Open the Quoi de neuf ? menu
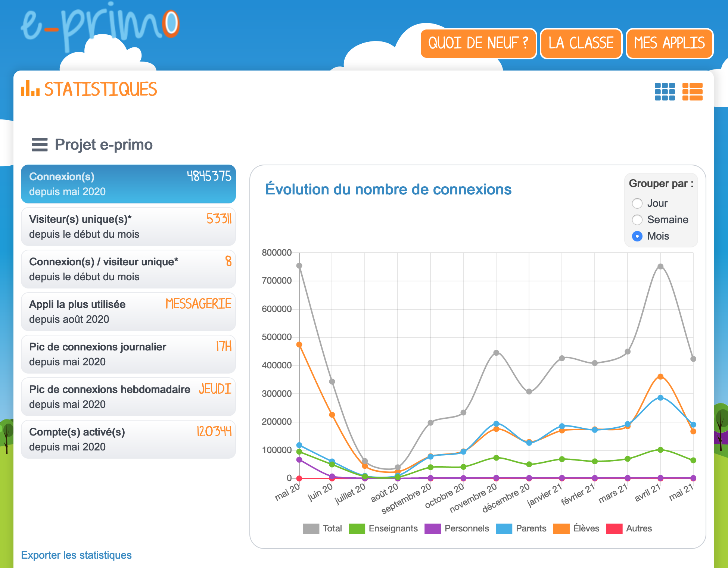 click(478, 43)
